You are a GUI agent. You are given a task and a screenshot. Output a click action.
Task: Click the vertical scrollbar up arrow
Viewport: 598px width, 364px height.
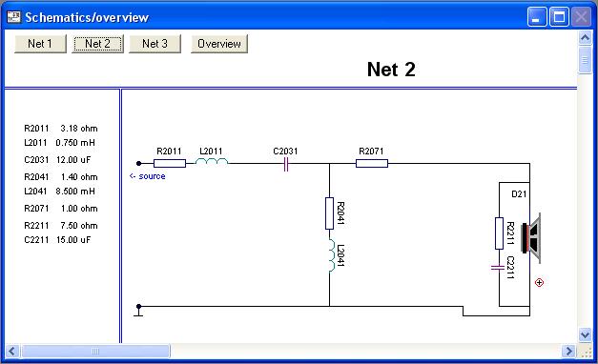click(585, 38)
